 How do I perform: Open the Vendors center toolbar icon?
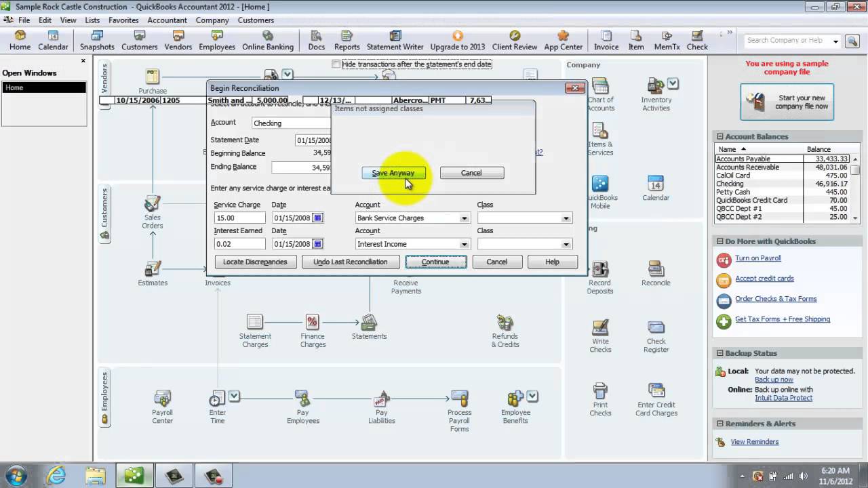pyautogui.click(x=178, y=41)
